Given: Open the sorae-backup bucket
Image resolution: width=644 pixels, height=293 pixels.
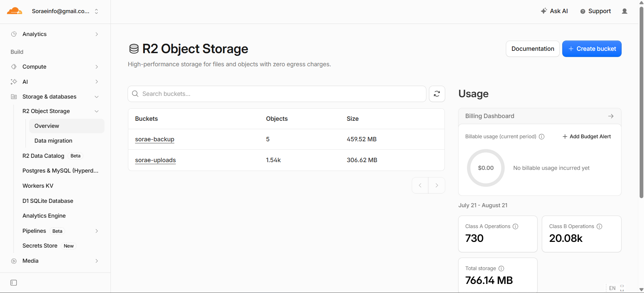Looking at the screenshot, I should [x=155, y=139].
